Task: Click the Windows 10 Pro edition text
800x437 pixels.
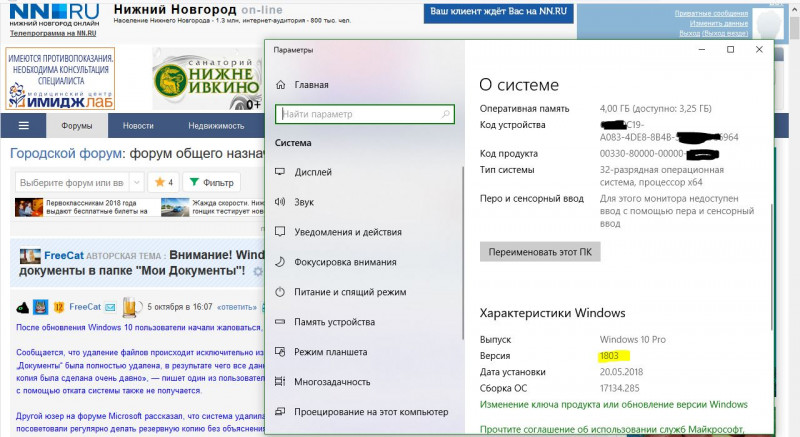Action: (x=633, y=339)
